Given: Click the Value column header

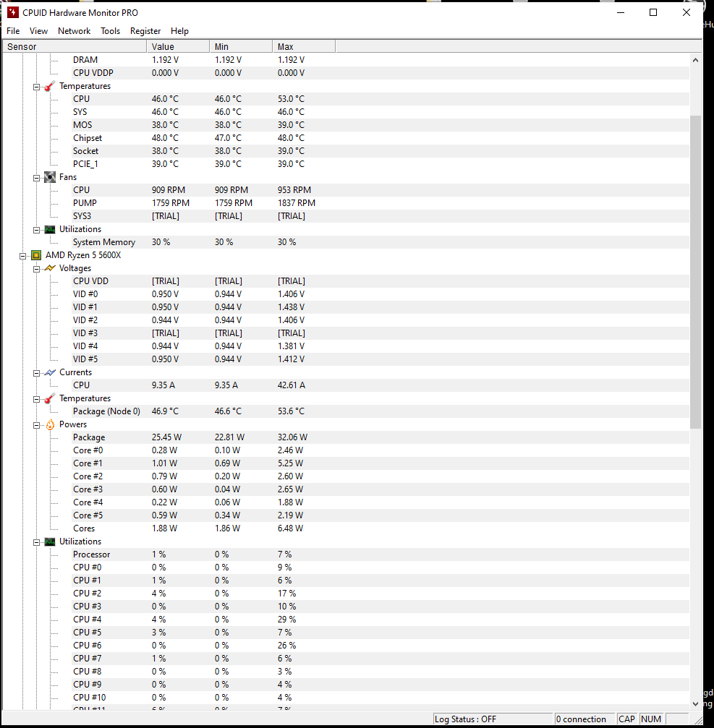Looking at the screenshot, I should coord(179,46).
